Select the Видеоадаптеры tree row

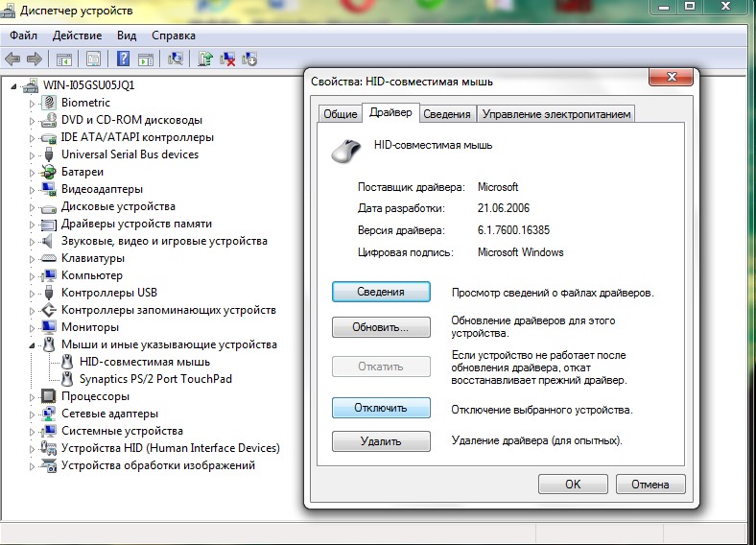point(102,189)
